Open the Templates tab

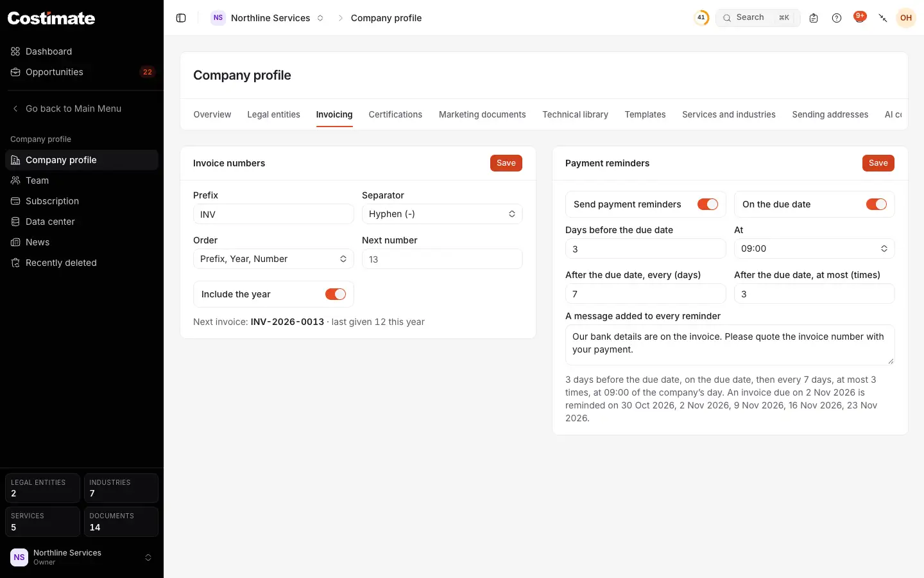coord(645,114)
